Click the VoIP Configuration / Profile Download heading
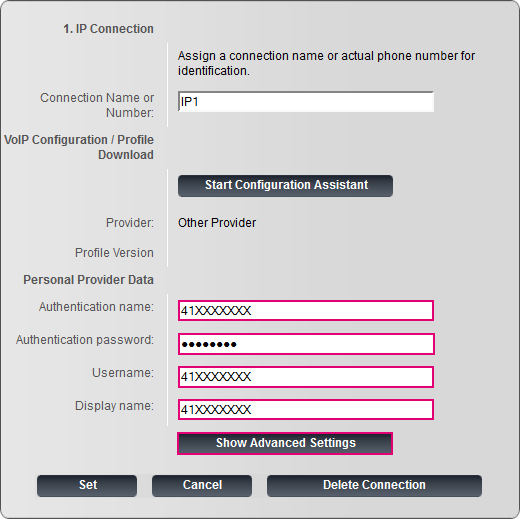This screenshot has width=520, height=519. coord(79,147)
